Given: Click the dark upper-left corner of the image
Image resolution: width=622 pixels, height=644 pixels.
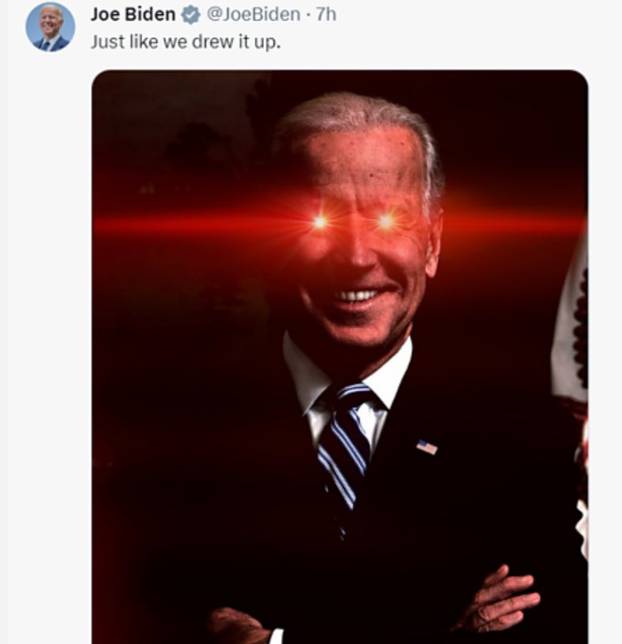Looking at the screenshot, I should (x=136, y=115).
